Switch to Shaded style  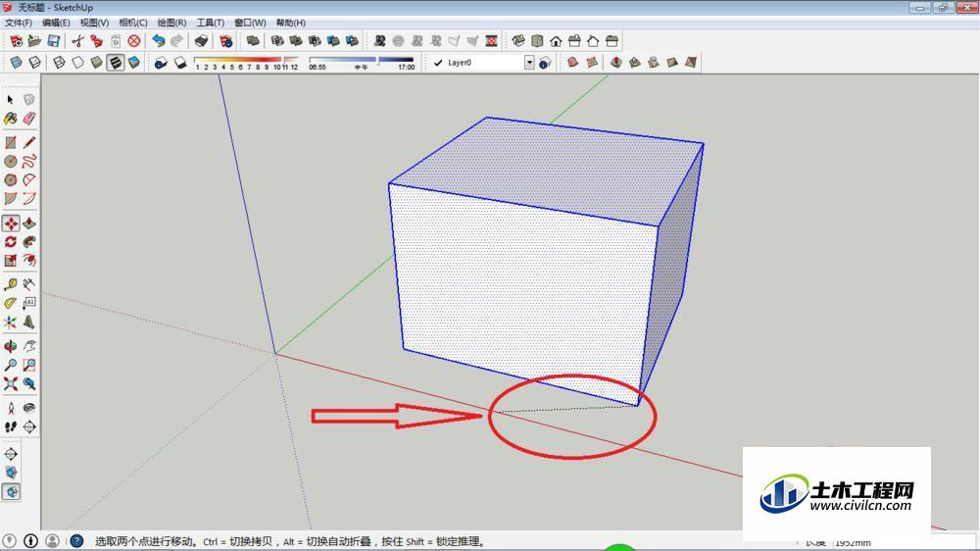(96, 63)
